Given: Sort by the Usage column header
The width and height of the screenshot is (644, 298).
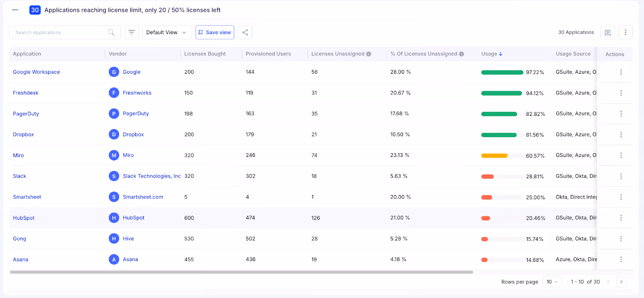Looking at the screenshot, I should [x=492, y=54].
